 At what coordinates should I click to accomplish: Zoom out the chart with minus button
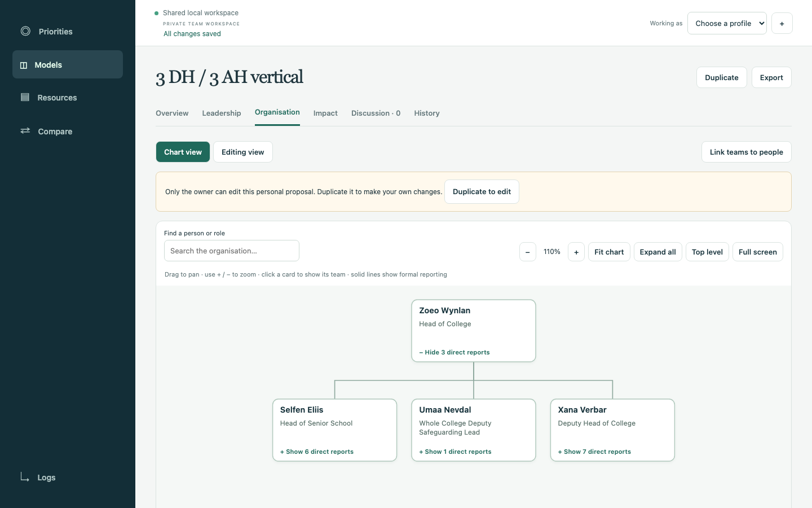[x=527, y=252]
